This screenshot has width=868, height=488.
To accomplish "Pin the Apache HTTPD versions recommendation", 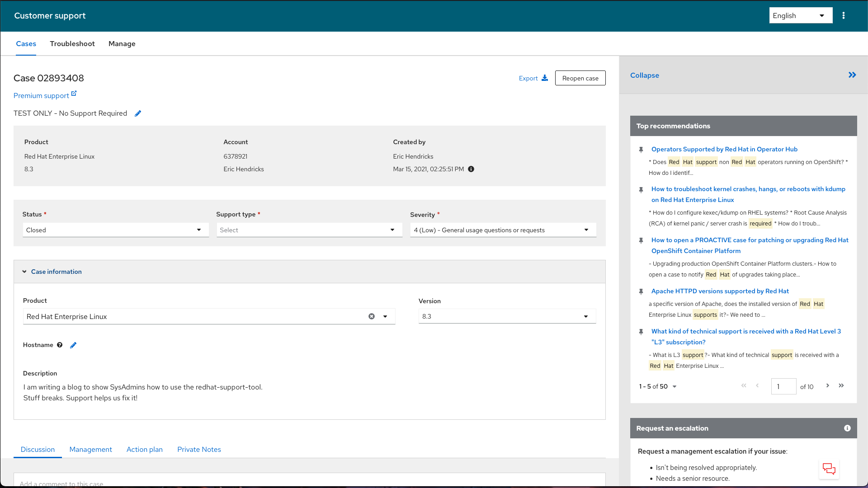I will coord(641,291).
